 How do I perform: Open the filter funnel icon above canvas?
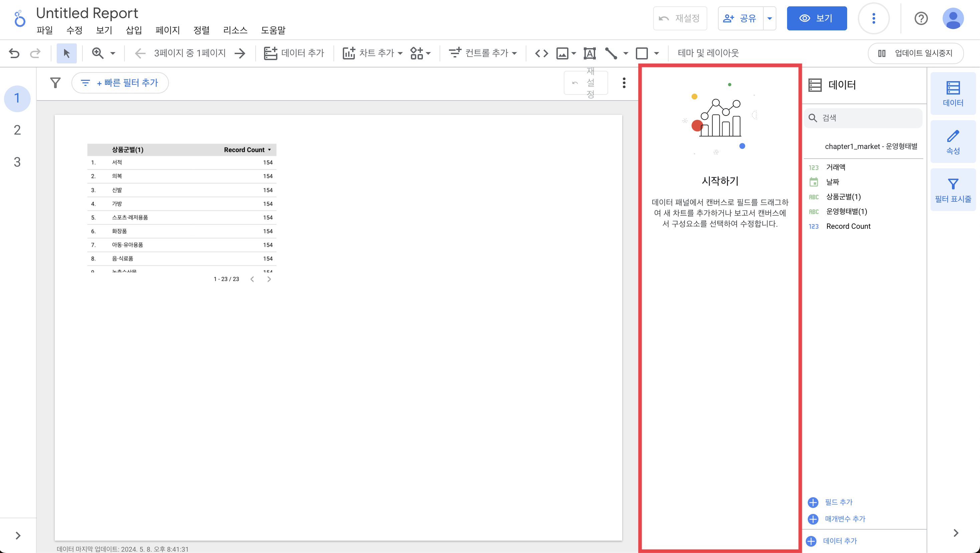[55, 82]
